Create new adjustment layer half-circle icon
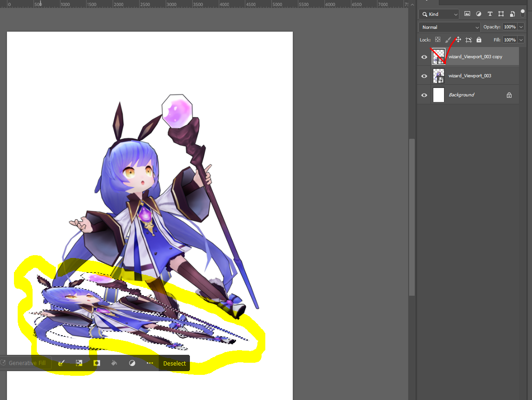 (x=132, y=363)
